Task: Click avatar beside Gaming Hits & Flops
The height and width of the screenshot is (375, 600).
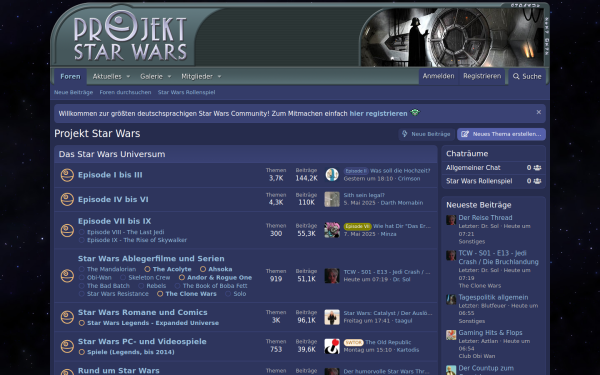Action: (451, 335)
